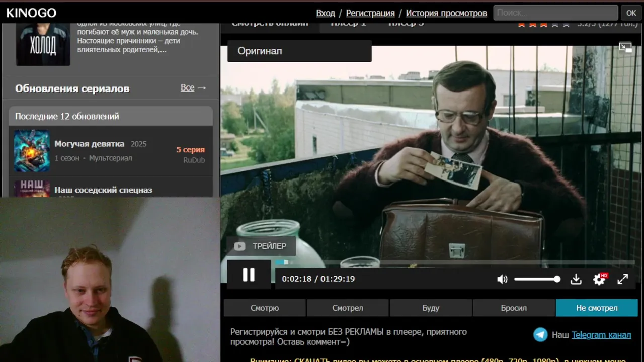Pause the video playback
644x362 pixels.
[249, 275]
